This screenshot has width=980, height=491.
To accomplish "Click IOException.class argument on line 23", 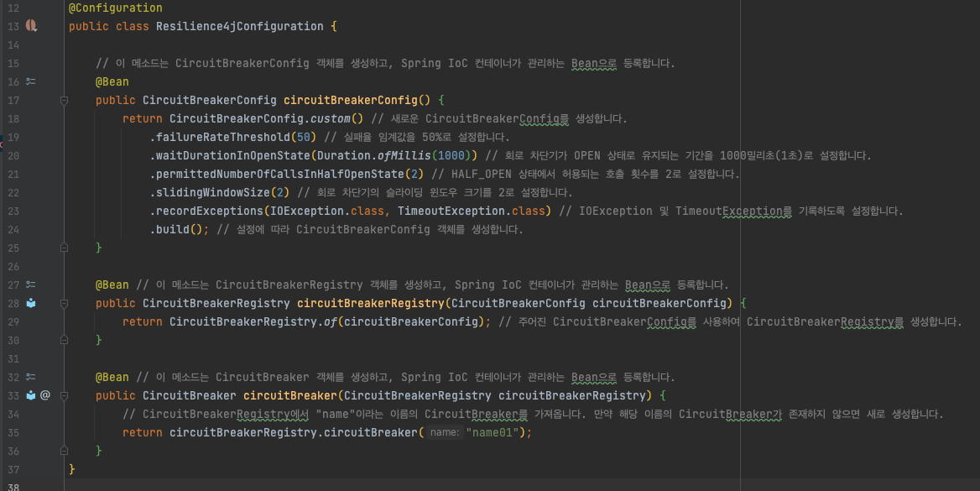I will (x=327, y=211).
